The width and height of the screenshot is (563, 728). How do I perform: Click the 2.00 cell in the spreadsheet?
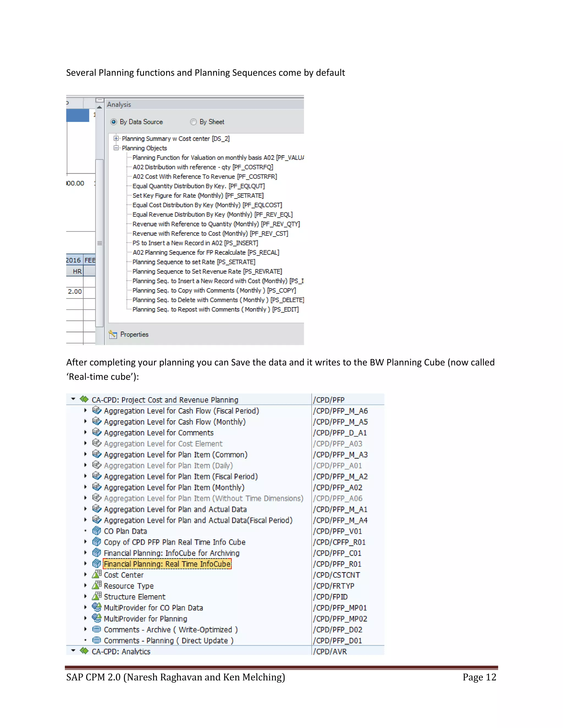coord(75,291)
